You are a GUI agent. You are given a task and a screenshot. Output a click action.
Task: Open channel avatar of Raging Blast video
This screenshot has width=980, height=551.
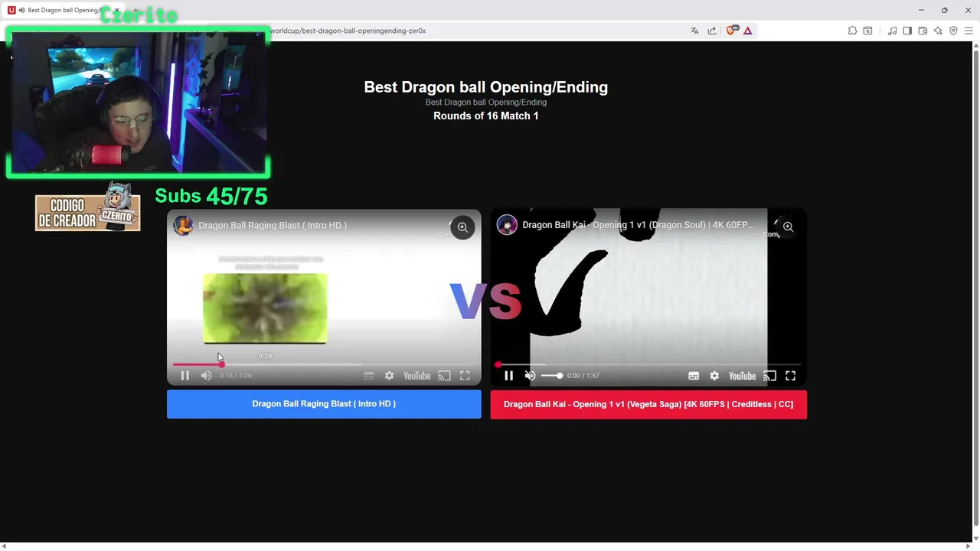pyautogui.click(x=183, y=225)
